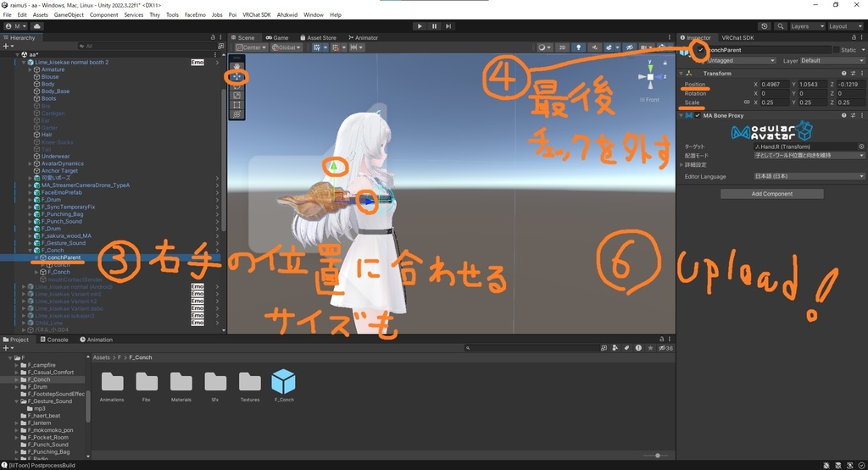
Task: Lock the Inspector panel
Action: click(x=853, y=37)
